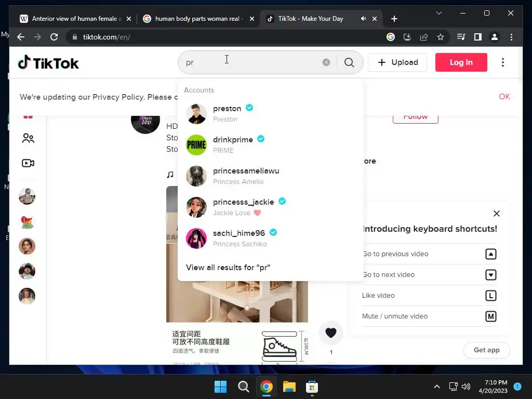Click the Get app button
The width and height of the screenshot is (532, 399).
pyautogui.click(x=486, y=350)
